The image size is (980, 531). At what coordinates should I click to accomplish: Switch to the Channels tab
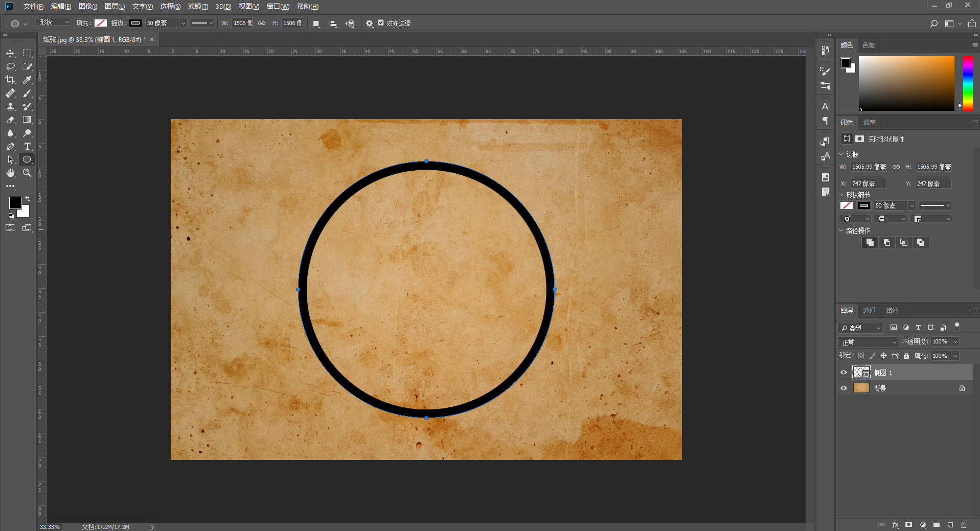tap(869, 310)
